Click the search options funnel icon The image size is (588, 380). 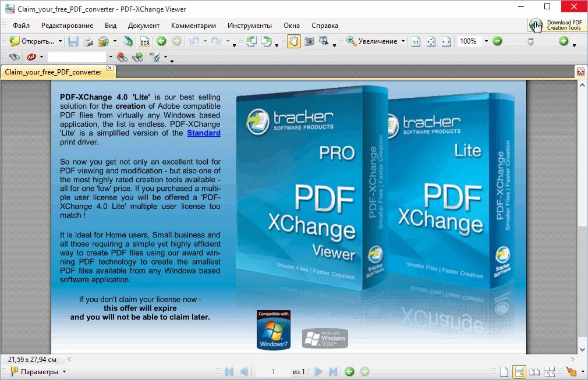(x=154, y=57)
